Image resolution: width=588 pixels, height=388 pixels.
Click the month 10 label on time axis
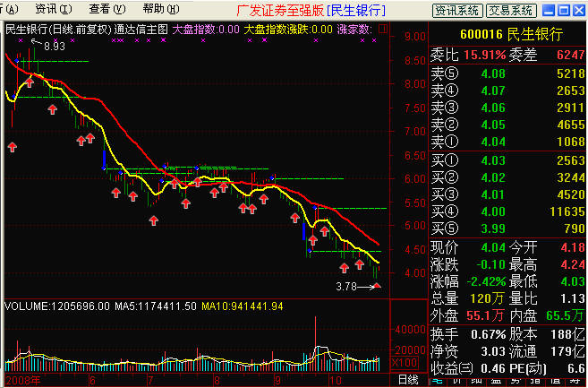point(335,381)
